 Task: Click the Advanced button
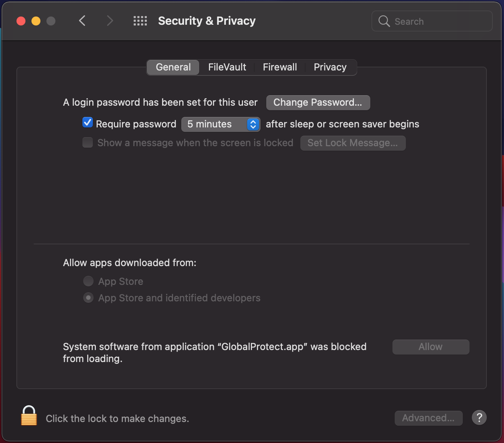428,418
